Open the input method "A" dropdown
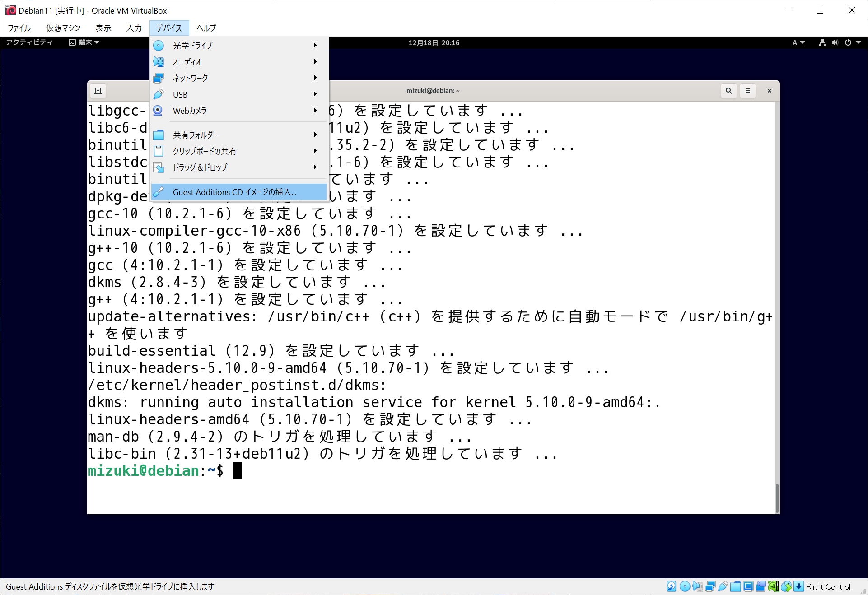Image resolution: width=868 pixels, height=595 pixels. (x=798, y=42)
